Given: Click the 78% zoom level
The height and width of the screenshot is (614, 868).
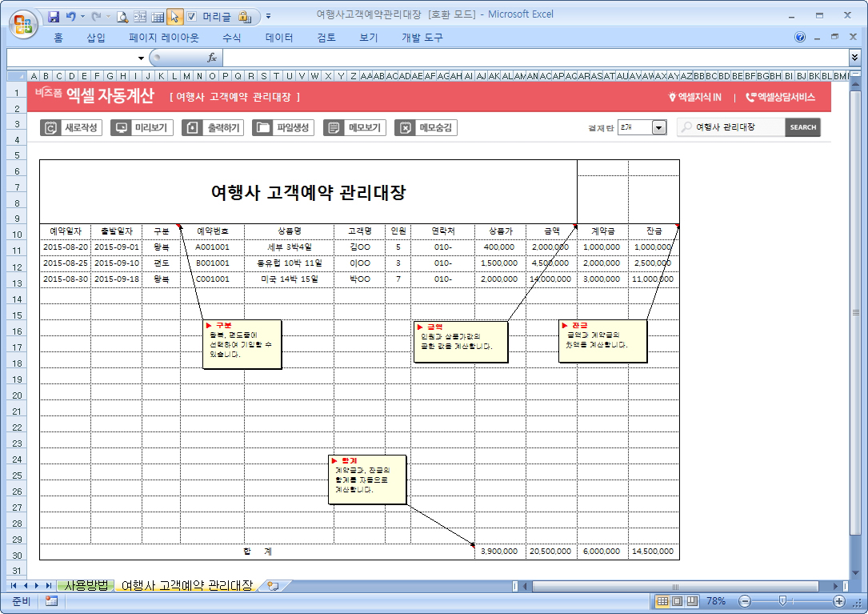Looking at the screenshot, I should pyautogui.click(x=716, y=601).
